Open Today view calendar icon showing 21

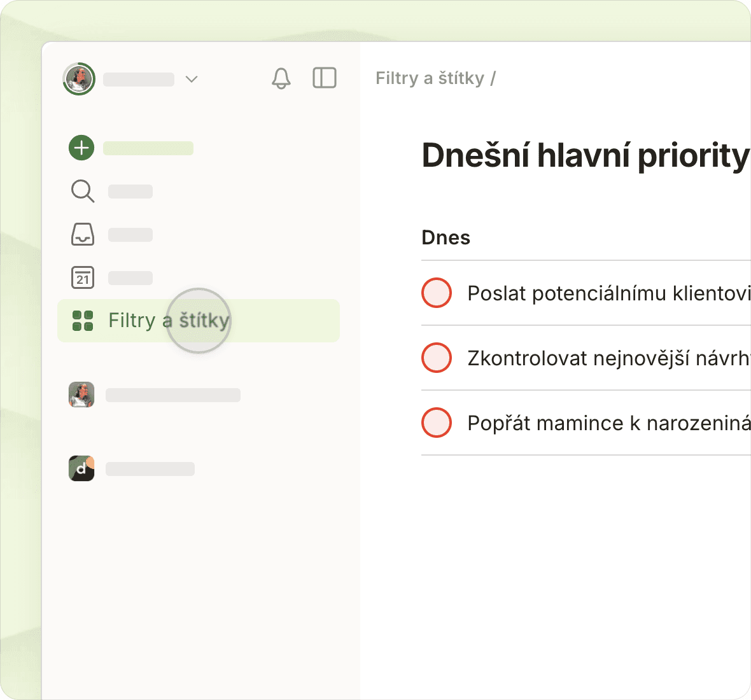[82, 277]
